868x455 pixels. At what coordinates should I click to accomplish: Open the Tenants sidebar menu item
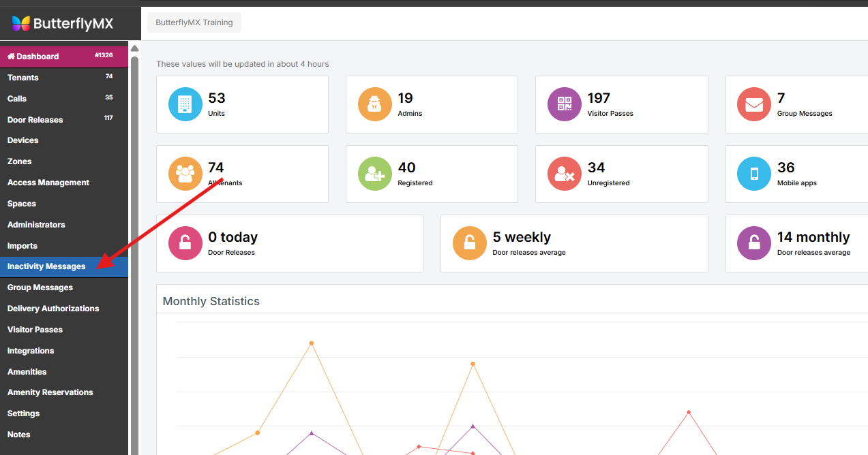pyautogui.click(x=23, y=78)
